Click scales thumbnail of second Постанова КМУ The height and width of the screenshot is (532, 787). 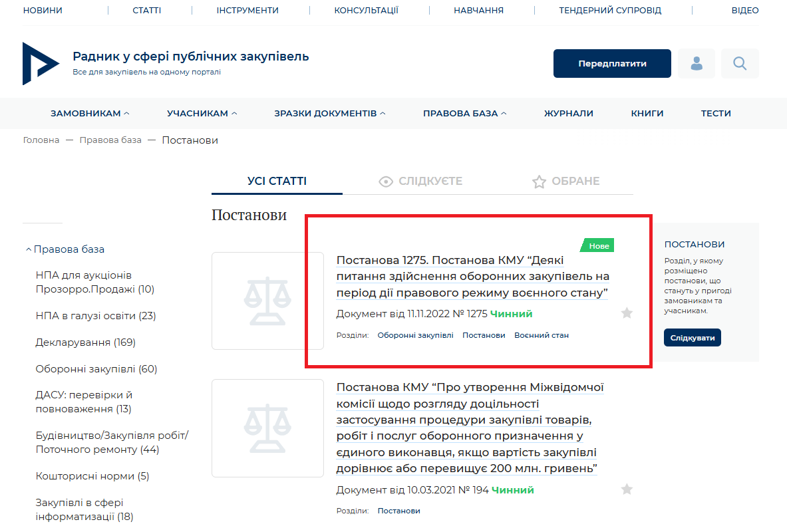click(x=267, y=428)
